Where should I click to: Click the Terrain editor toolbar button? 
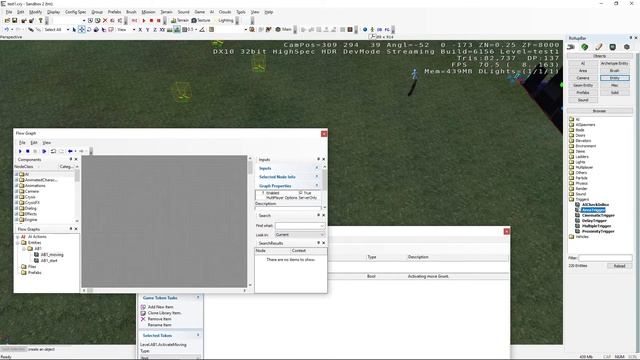click(x=180, y=20)
